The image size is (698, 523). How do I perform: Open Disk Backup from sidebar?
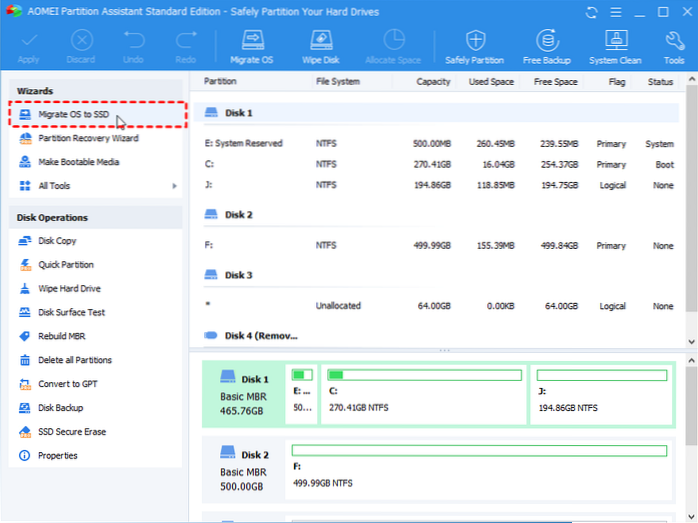(61, 408)
